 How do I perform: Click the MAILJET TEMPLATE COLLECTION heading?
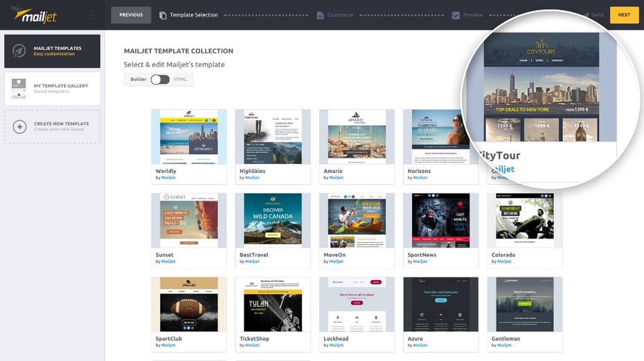pos(179,51)
